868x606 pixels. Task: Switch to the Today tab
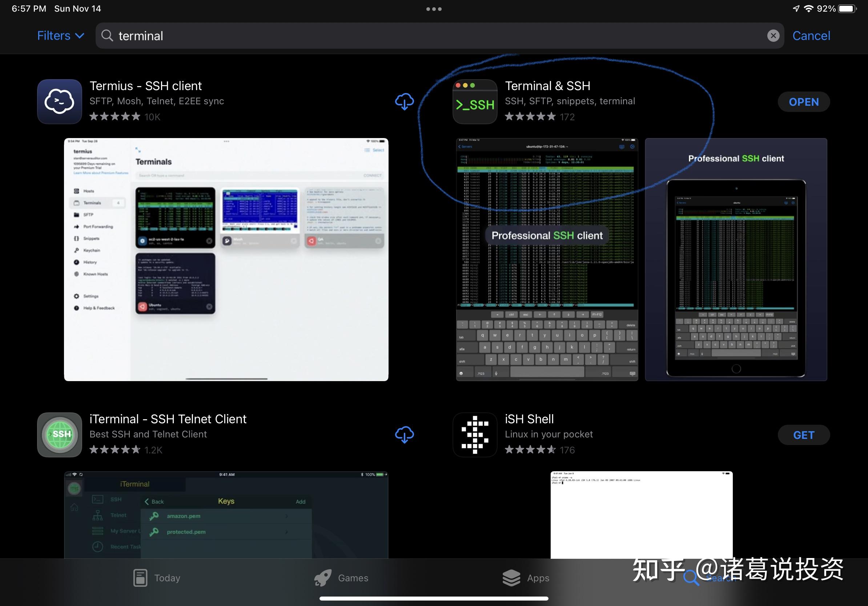pyautogui.click(x=156, y=578)
